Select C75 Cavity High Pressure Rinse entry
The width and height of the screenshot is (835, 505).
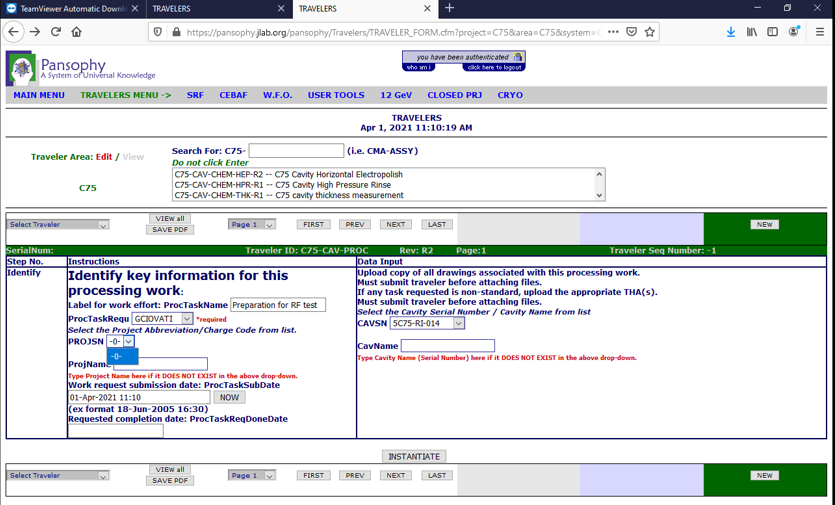[283, 185]
